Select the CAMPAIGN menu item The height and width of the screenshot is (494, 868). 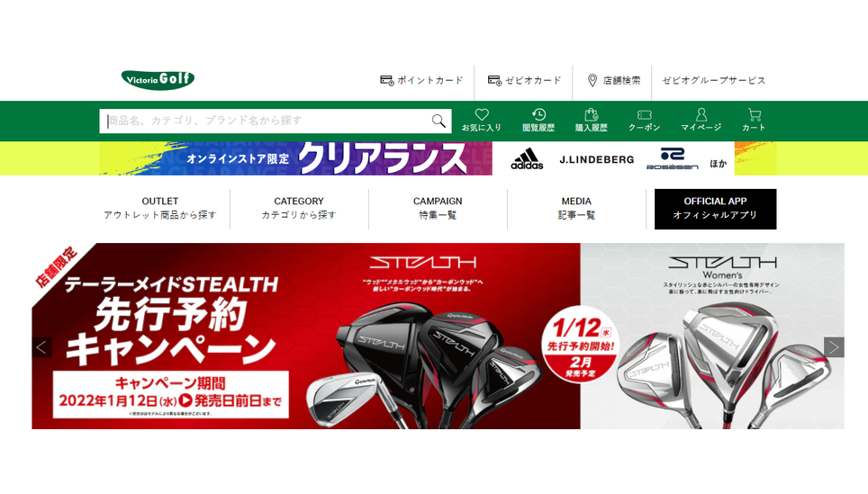pos(438,209)
